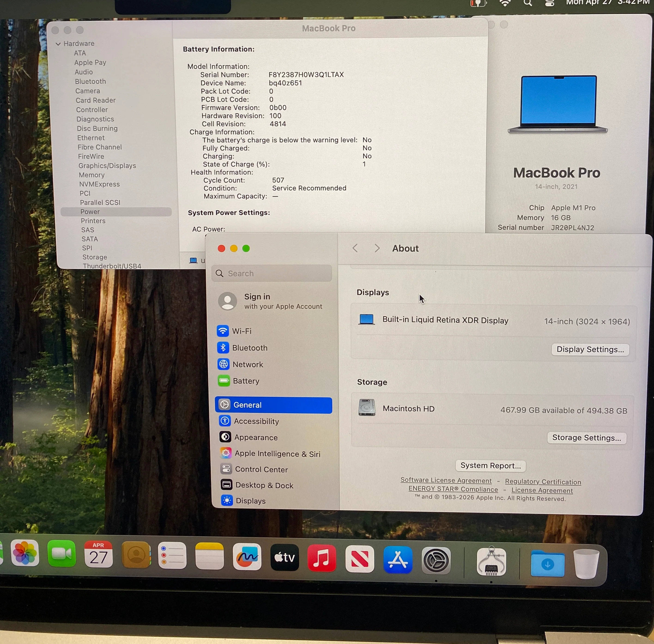Screen dimensions: 654x644
Task: Open News app in the Dock
Action: pyautogui.click(x=360, y=559)
